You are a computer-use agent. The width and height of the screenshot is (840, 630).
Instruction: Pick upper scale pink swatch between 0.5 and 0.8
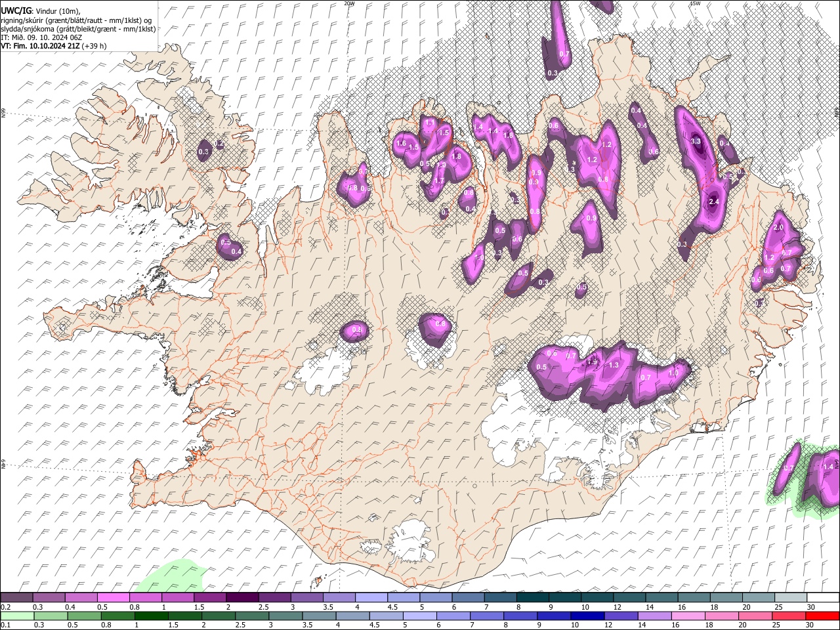(113, 597)
